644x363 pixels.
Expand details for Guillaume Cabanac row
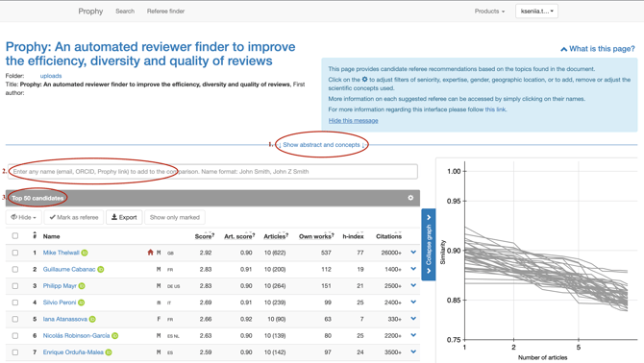[x=413, y=269]
